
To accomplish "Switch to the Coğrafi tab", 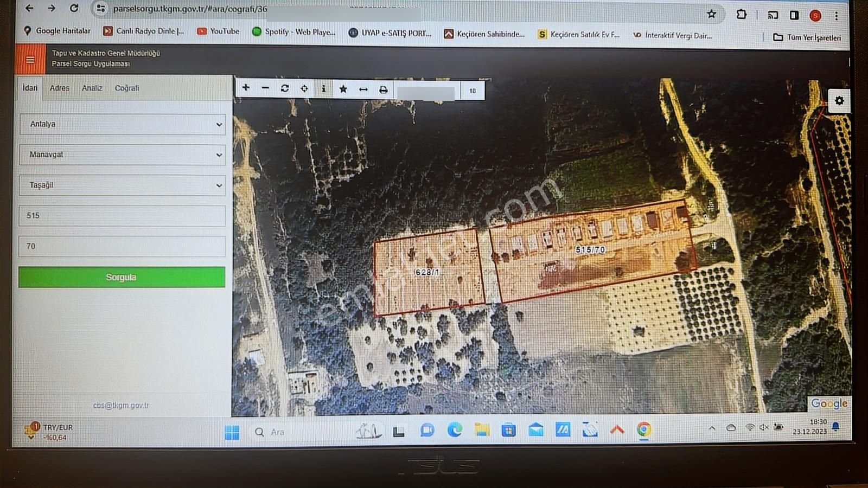I will 127,88.
